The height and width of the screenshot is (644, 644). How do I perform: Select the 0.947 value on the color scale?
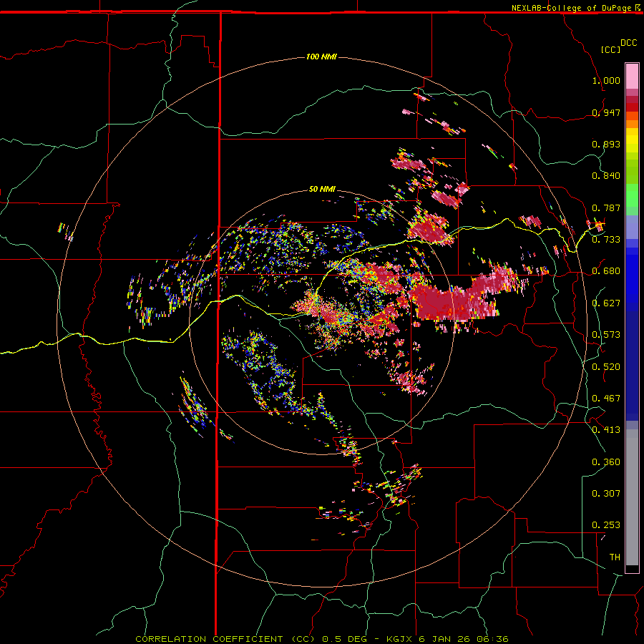tap(606, 112)
